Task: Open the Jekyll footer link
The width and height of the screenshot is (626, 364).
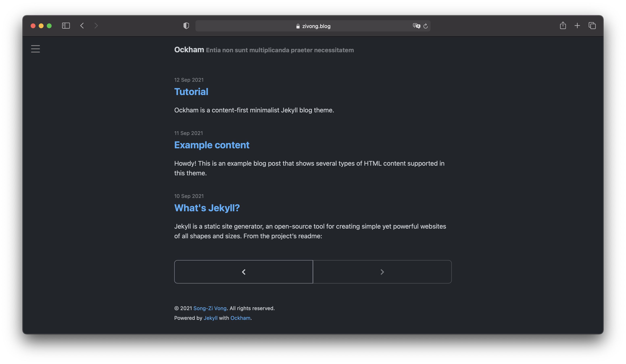Action: (x=210, y=318)
